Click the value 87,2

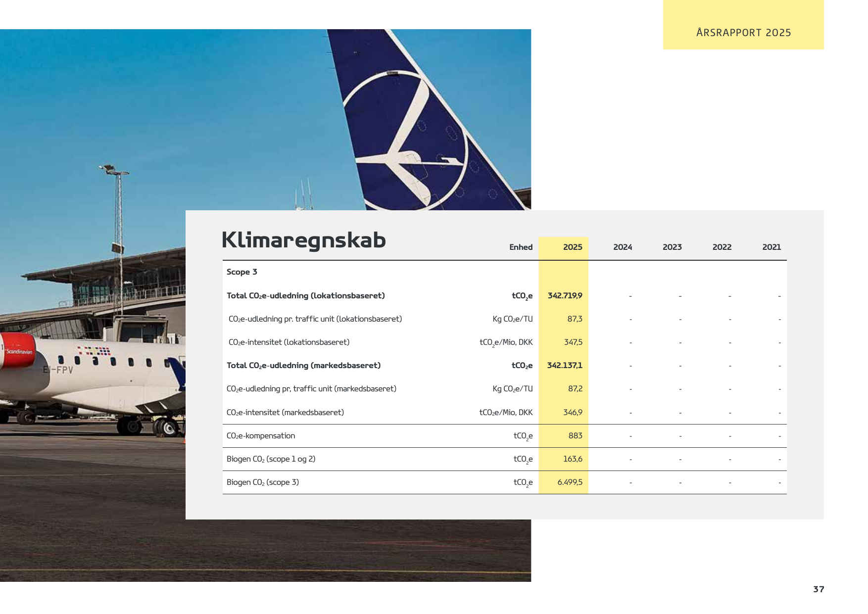click(575, 389)
